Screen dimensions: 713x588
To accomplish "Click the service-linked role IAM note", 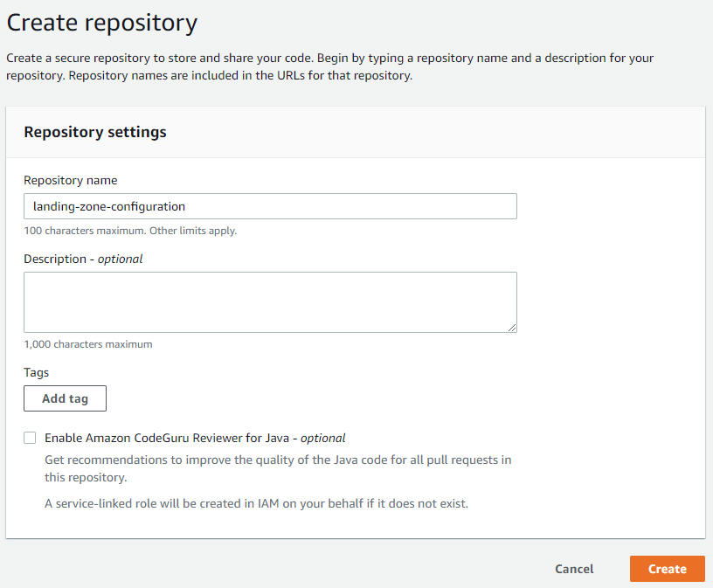I will tap(256, 503).
